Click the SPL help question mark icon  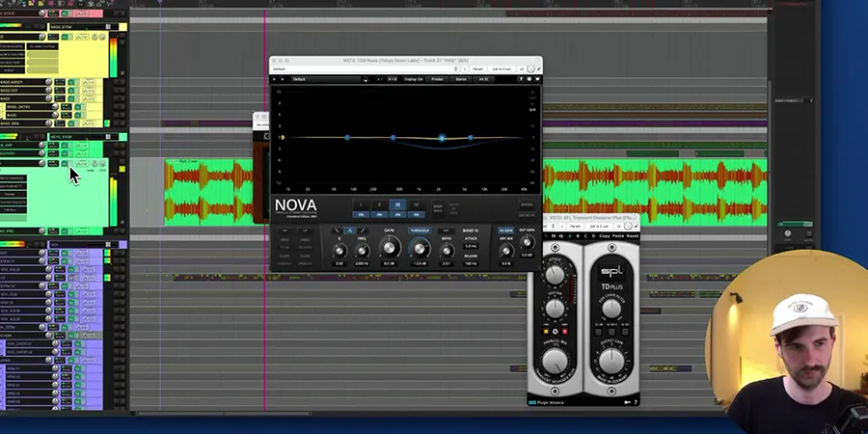(x=636, y=402)
